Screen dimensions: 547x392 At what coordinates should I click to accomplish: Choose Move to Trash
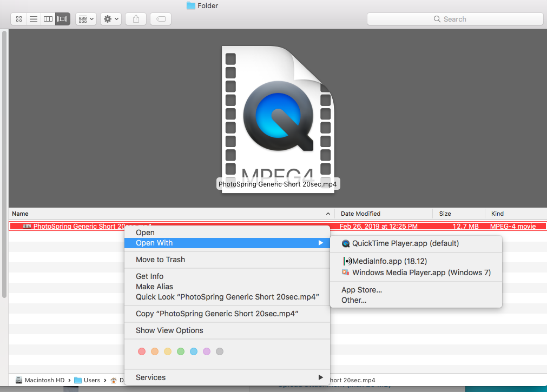click(227, 260)
